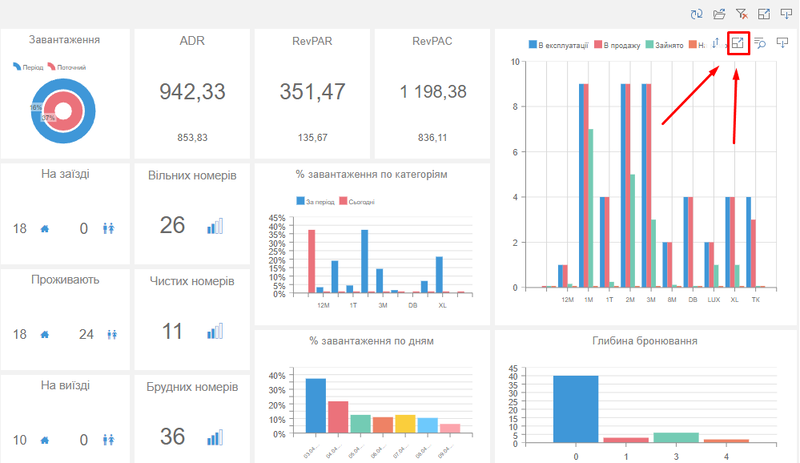Click the top toolbar maximize/expand icon
This screenshot has width=800, height=463.
[x=763, y=13]
